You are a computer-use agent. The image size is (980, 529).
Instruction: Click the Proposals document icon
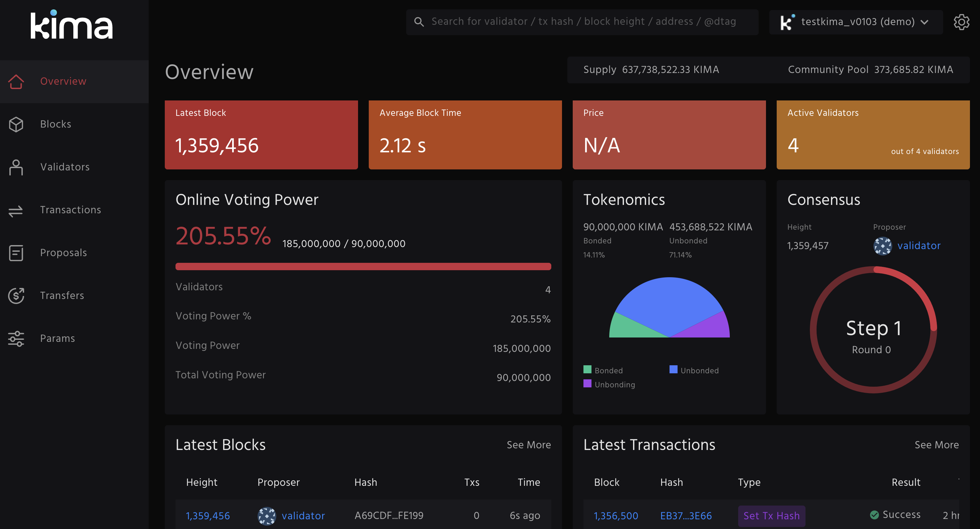(16, 253)
